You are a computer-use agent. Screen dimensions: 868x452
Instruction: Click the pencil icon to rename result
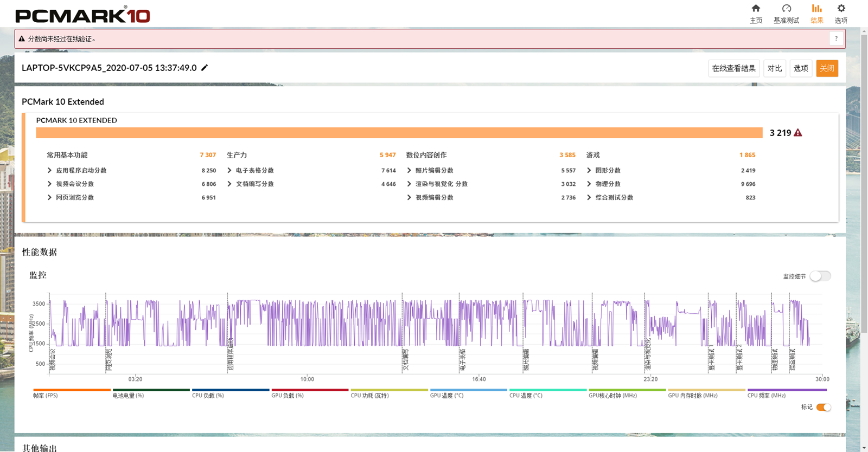point(205,68)
